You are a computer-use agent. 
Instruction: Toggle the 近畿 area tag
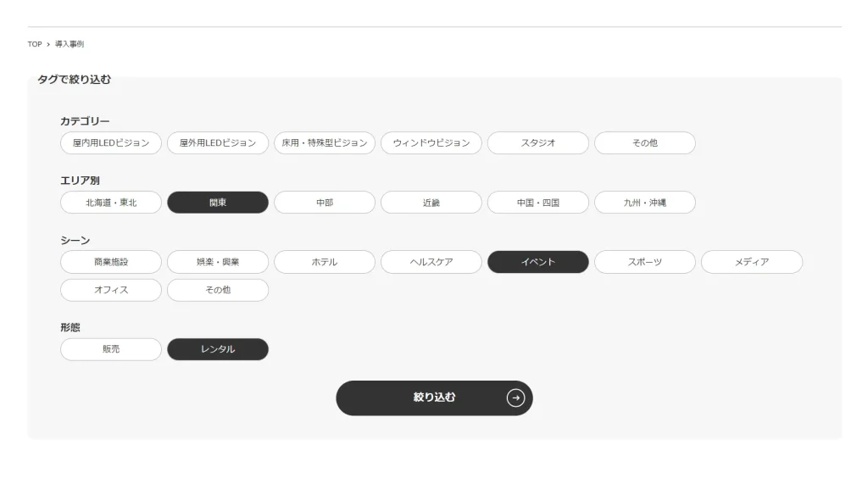click(431, 203)
